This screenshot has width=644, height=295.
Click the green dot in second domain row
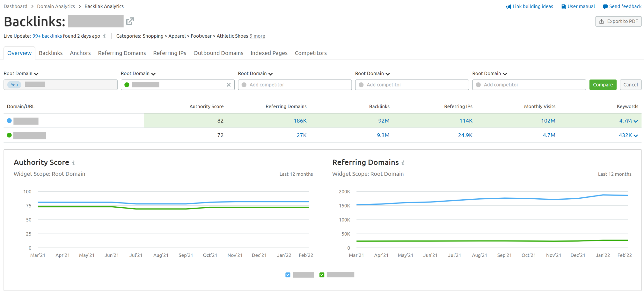[x=9, y=135]
